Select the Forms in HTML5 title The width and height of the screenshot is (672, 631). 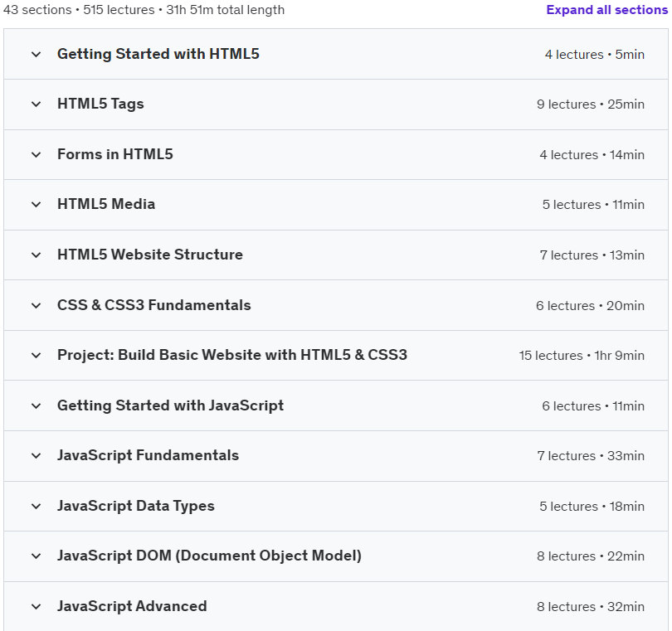(115, 154)
